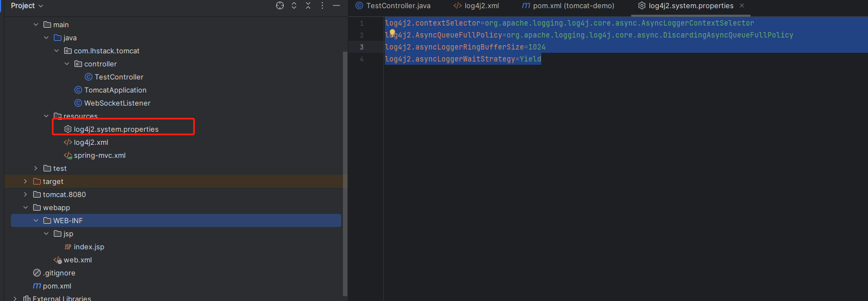The image size is (868, 301).
Task: Expand the tomcat.8080 folder
Action: pyautogui.click(x=26, y=194)
